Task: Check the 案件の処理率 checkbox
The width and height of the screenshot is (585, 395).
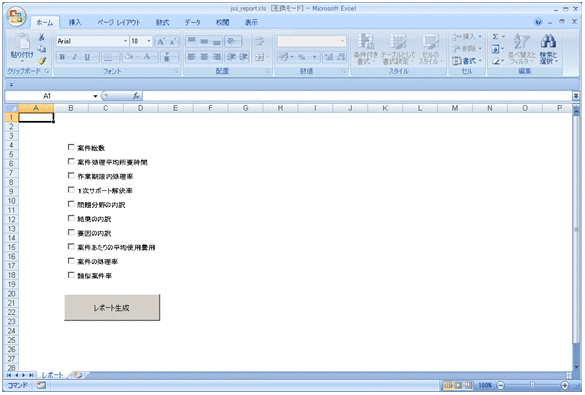Action: pyautogui.click(x=71, y=261)
